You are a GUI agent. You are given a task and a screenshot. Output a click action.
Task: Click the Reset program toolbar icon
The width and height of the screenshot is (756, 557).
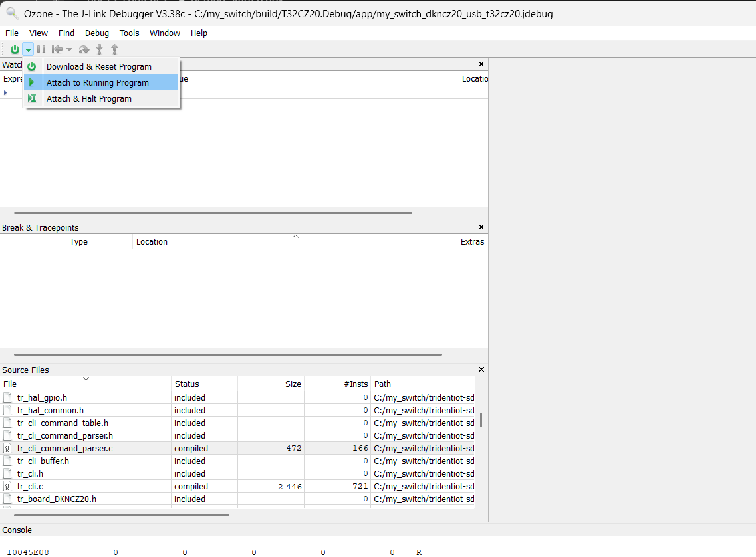[x=57, y=49]
